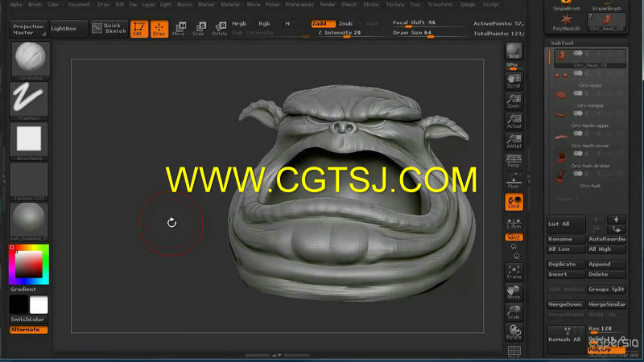This screenshot has width=644, height=362.
Task: Select the PolyMesh3D tool thumbnail
Action: (x=567, y=23)
